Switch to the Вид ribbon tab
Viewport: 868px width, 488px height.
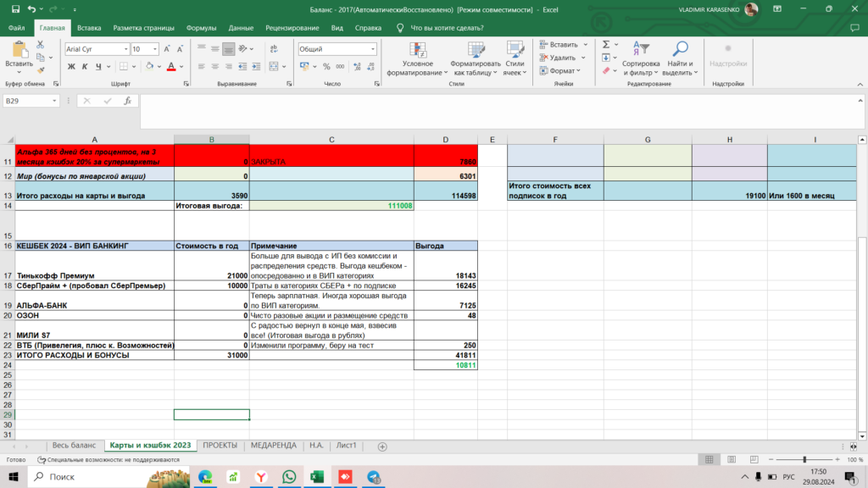click(x=337, y=28)
